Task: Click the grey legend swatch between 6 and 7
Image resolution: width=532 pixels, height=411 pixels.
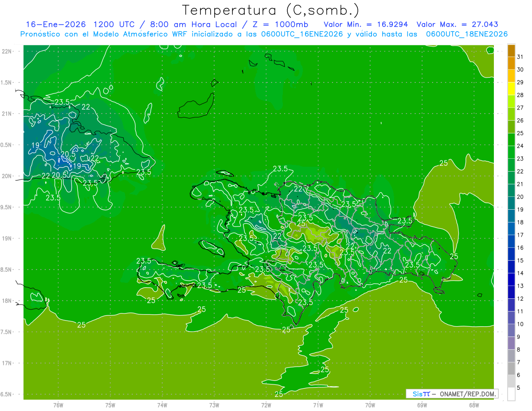Action: coord(511,368)
